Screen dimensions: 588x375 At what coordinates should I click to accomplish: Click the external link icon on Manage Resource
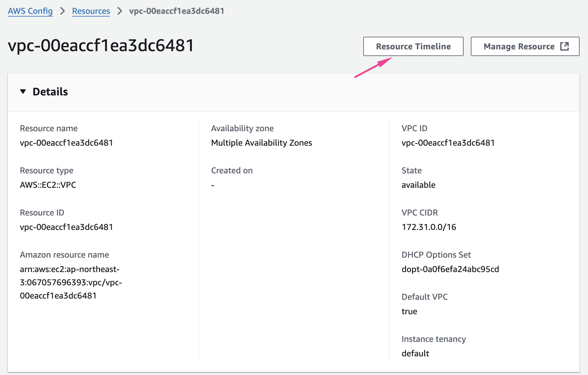click(x=564, y=46)
